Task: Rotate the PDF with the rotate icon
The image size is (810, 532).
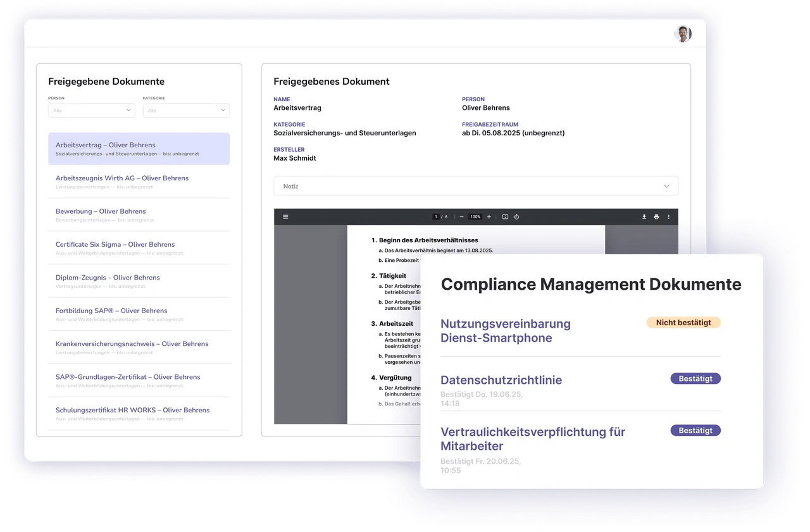Action: 516,217
